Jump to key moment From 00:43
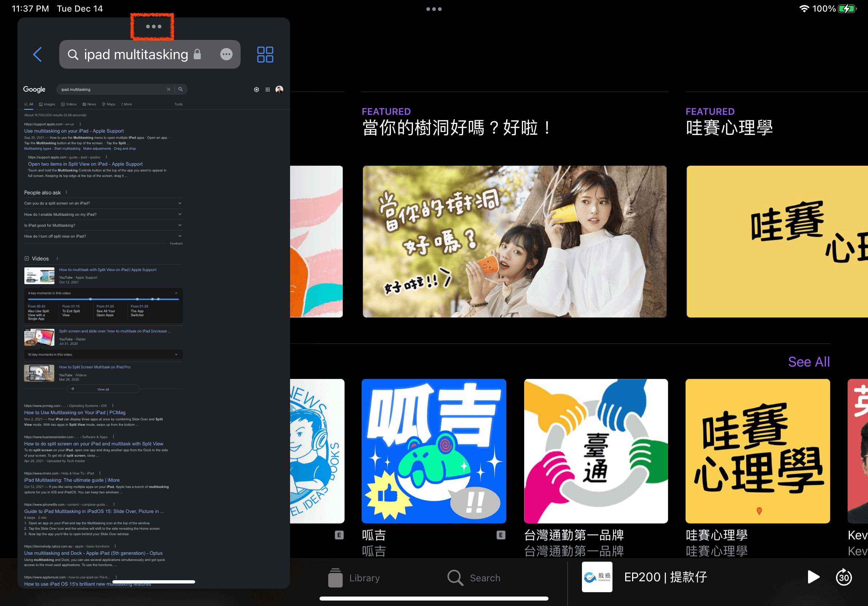The height and width of the screenshot is (606, 868). point(39,313)
